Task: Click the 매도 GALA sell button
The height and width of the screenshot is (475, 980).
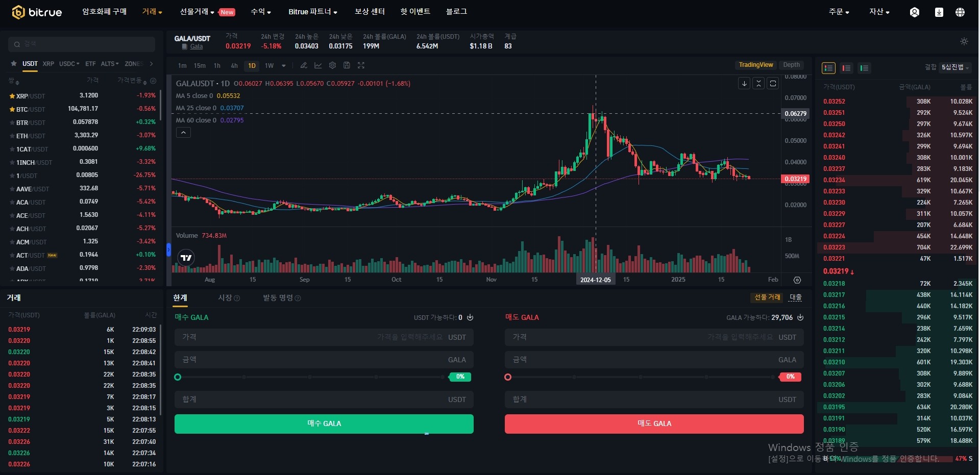Action: pos(654,424)
